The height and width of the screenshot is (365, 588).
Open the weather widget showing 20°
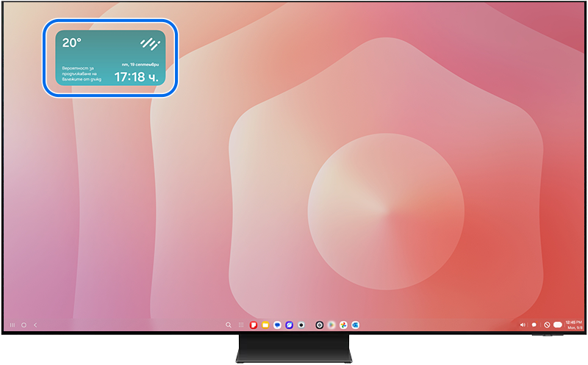[x=110, y=58]
